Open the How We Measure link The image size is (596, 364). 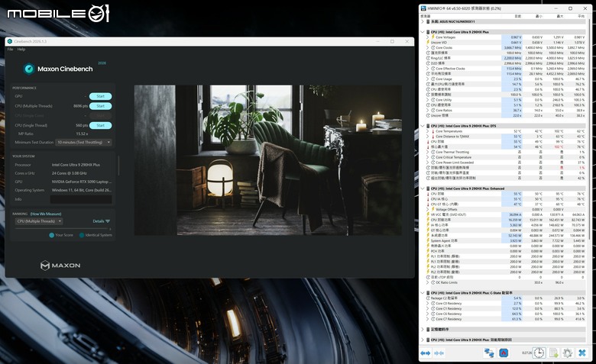click(46, 214)
